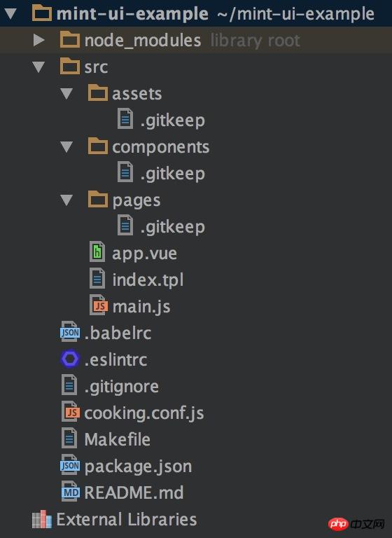Collapse the src folder arrow

(x=38, y=67)
